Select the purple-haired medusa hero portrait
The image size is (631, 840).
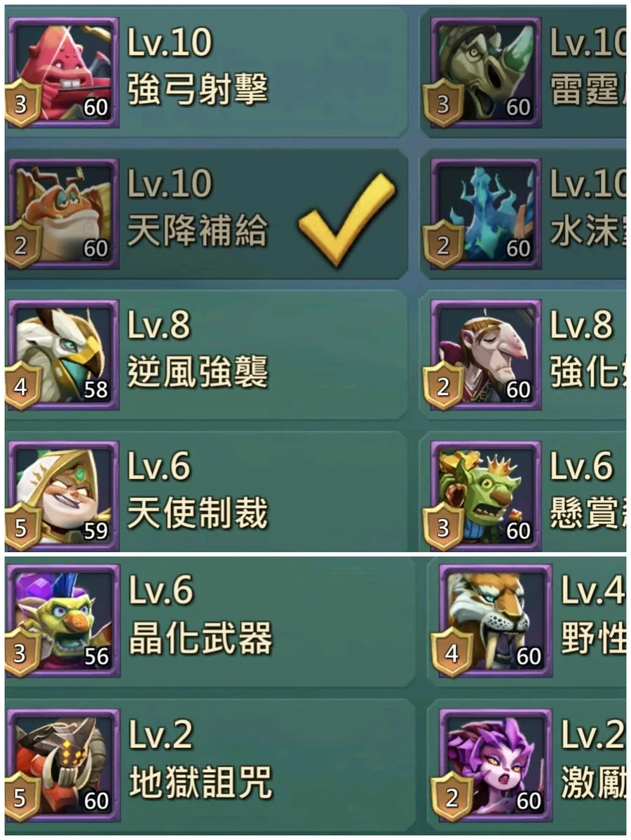(496, 765)
